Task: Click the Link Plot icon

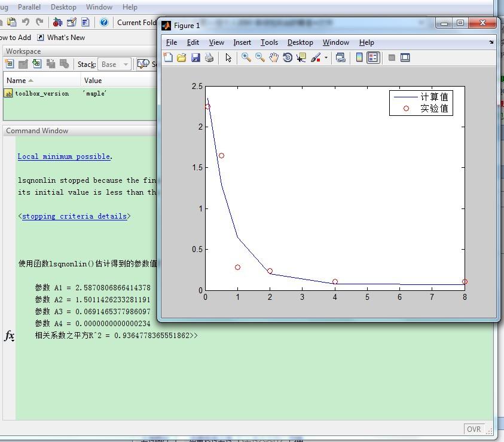Action: [x=340, y=58]
